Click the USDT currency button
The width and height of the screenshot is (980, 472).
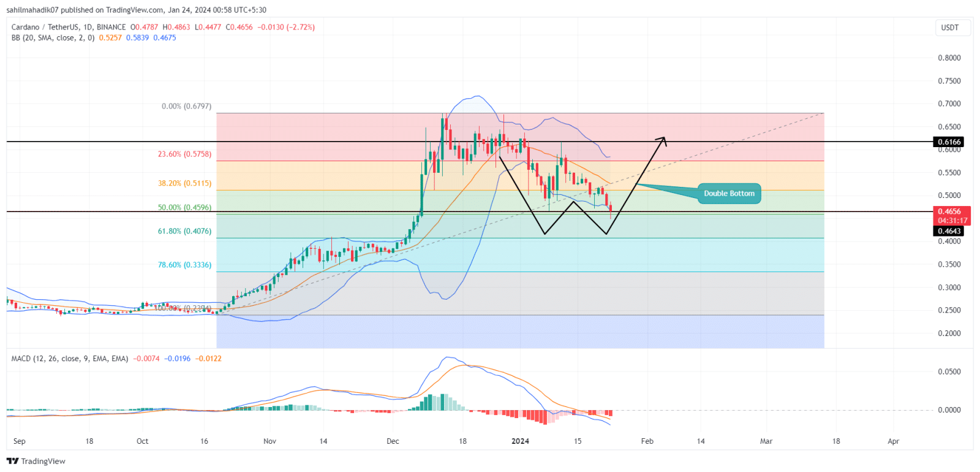point(952,28)
